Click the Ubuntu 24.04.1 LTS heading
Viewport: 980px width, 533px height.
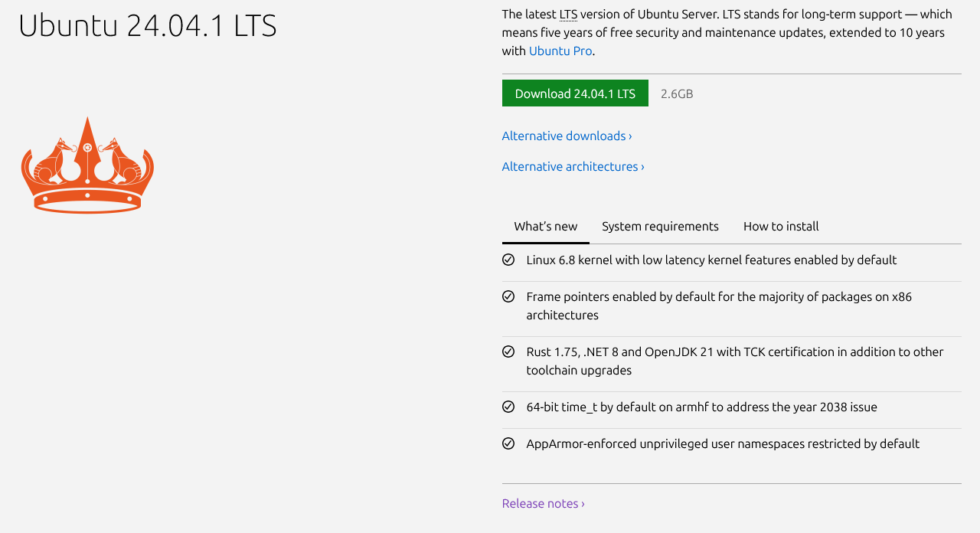pyautogui.click(x=148, y=25)
